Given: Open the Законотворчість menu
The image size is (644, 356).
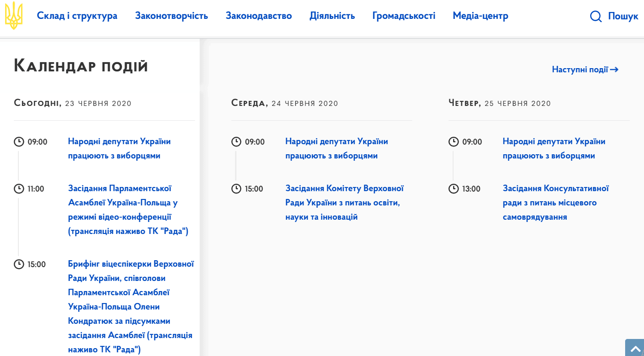Looking at the screenshot, I should (171, 16).
